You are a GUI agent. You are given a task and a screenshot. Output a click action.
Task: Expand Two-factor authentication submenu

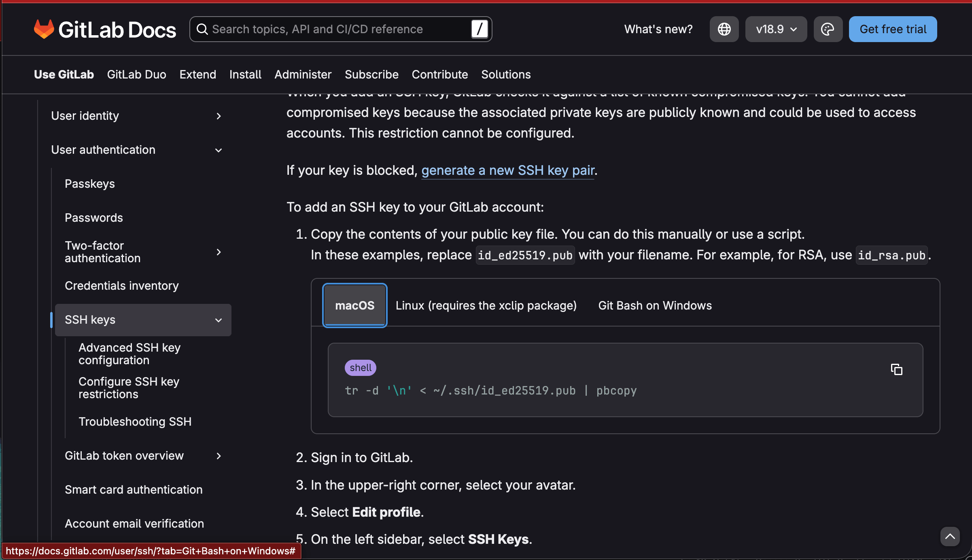(x=219, y=252)
